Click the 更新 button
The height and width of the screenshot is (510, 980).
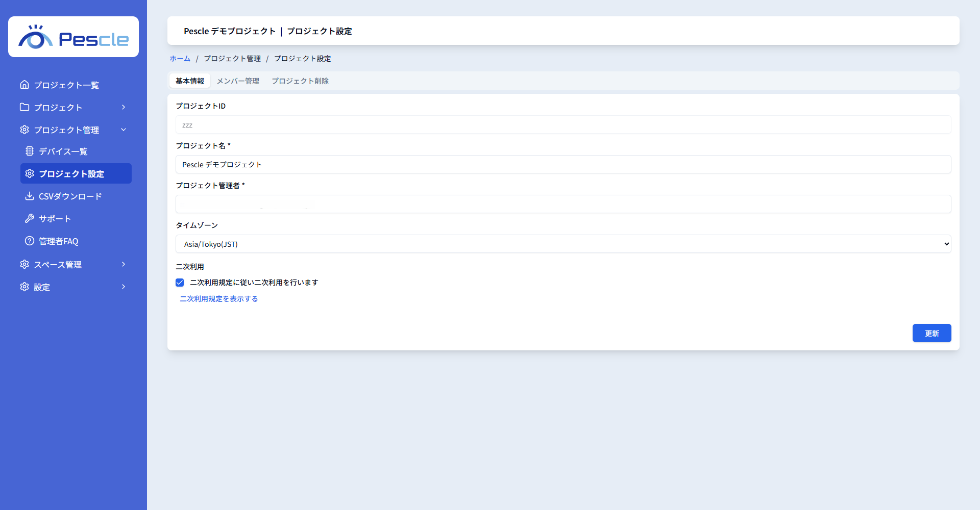(x=932, y=333)
